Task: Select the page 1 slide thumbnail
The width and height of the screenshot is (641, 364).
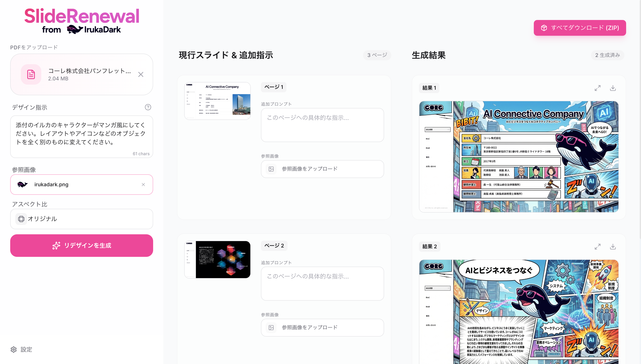Action: [x=217, y=101]
